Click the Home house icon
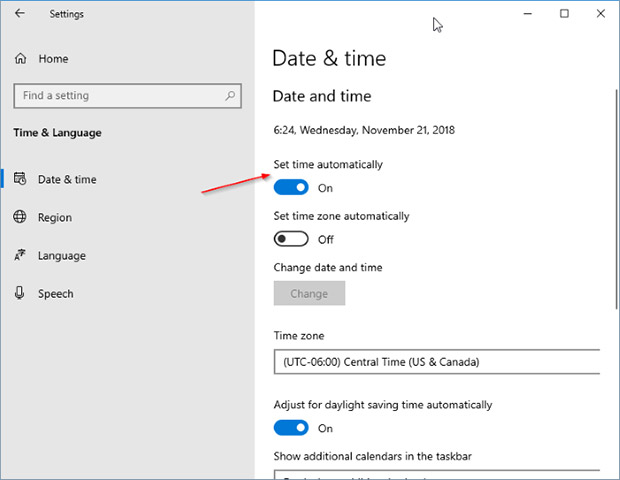620x480 pixels. [21, 59]
